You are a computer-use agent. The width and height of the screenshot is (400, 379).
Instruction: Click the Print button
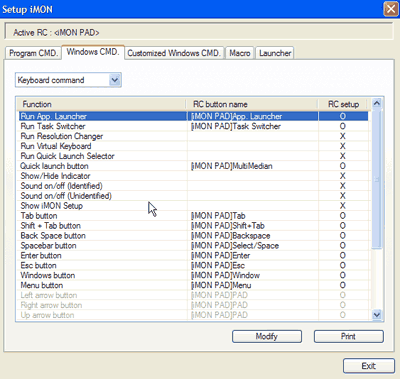[348, 336]
